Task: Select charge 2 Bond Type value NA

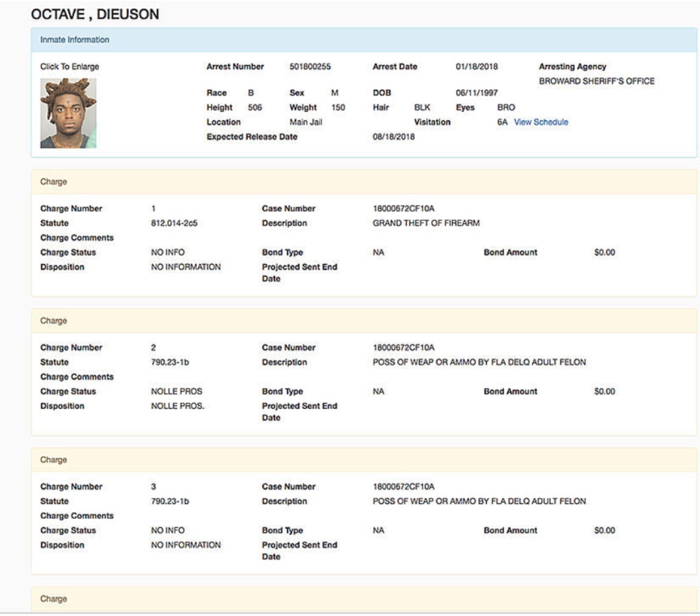Action: 378,391
